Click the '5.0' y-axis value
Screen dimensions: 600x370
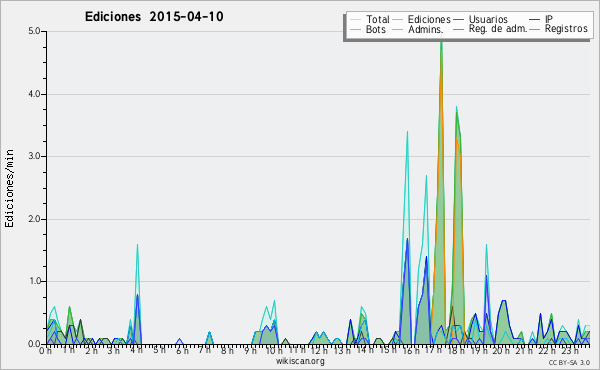click(x=34, y=31)
